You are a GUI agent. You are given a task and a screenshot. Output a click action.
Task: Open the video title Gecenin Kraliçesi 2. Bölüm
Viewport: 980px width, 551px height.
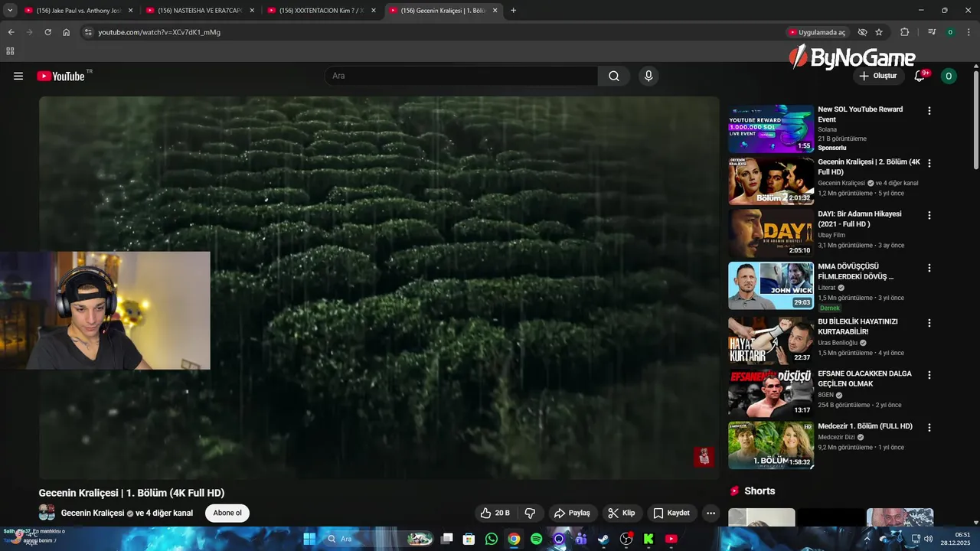tap(869, 167)
